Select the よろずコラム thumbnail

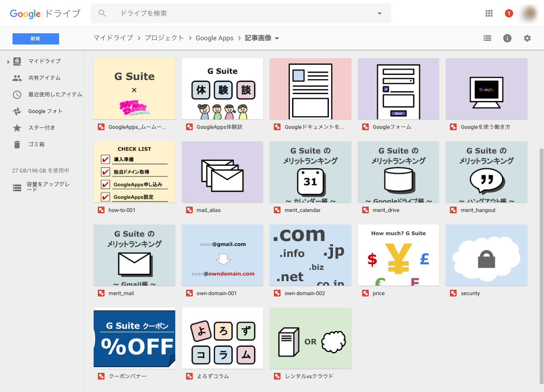[x=223, y=338]
